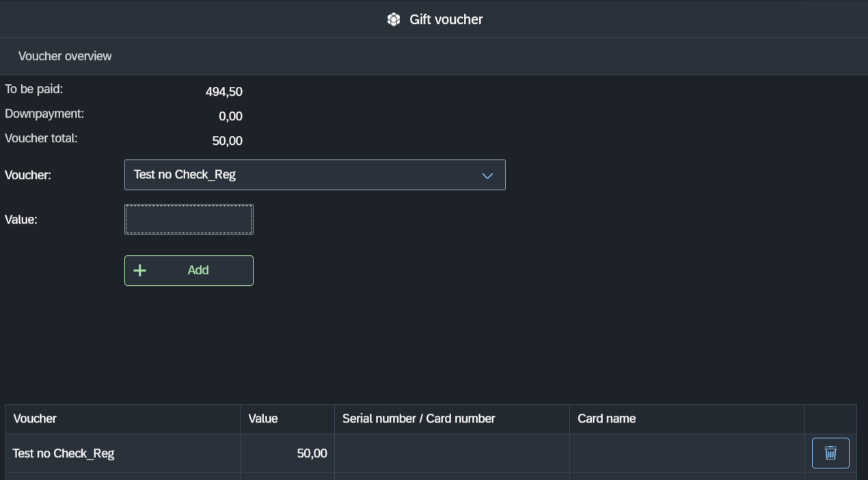Click the Downpayment amount 0,00
This screenshot has height=480, width=868.
230,116
